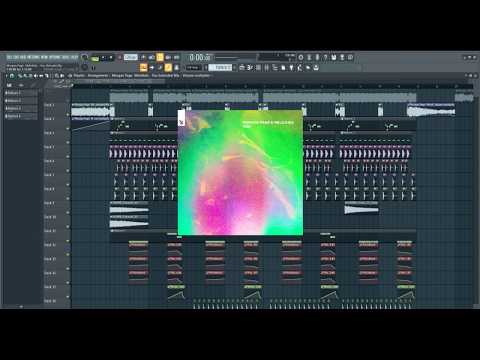Select Pattern 2 in the picker
Screen dimensions: 480x360
tap(21, 101)
